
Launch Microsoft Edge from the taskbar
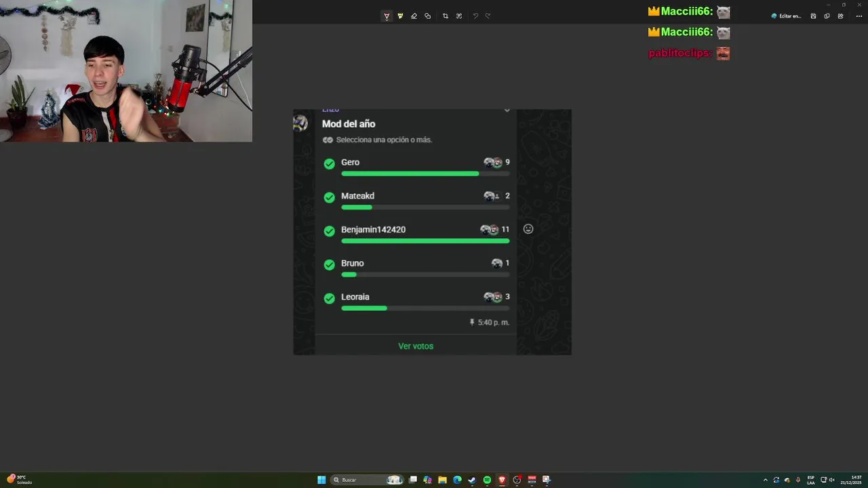[x=457, y=480]
